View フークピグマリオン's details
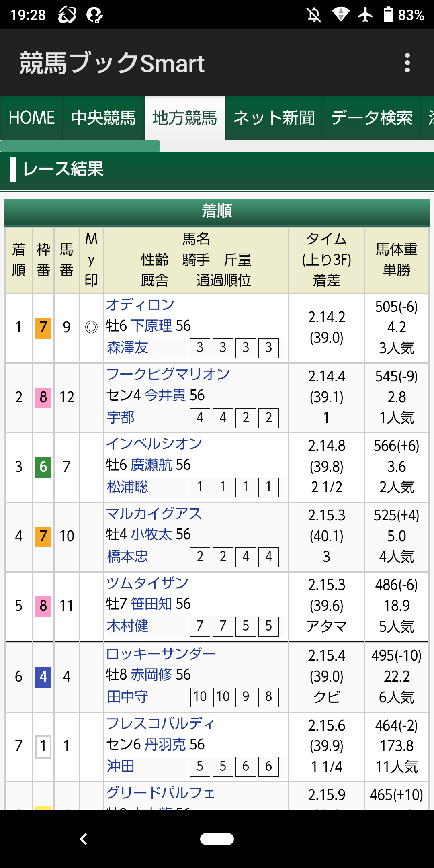 168,374
